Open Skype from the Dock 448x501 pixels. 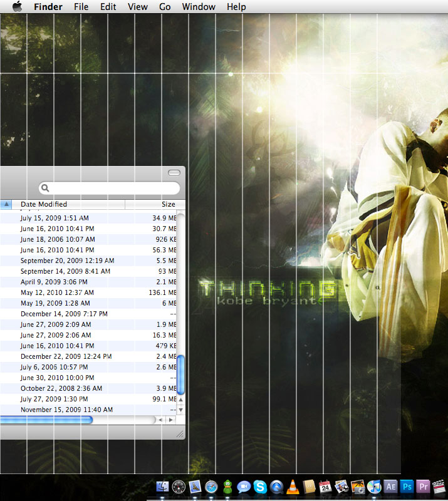click(x=260, y=487)
